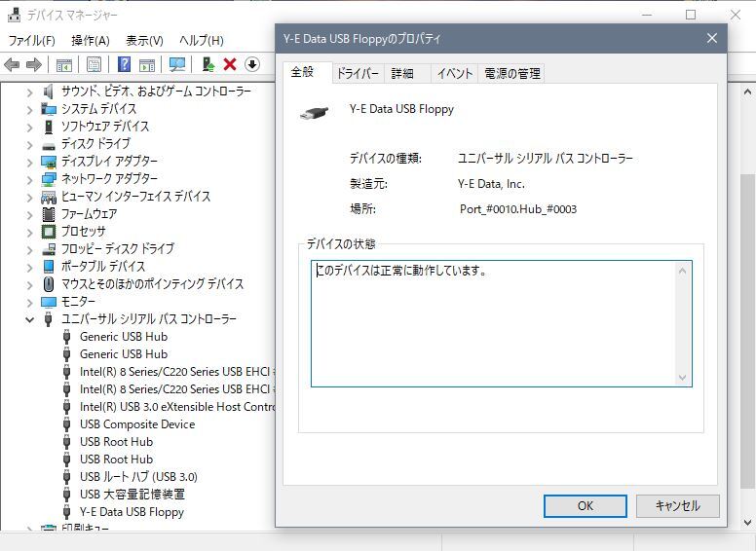Click the device tree scroll-down arrow
The image size is (756, 551).
pos(747,522)
